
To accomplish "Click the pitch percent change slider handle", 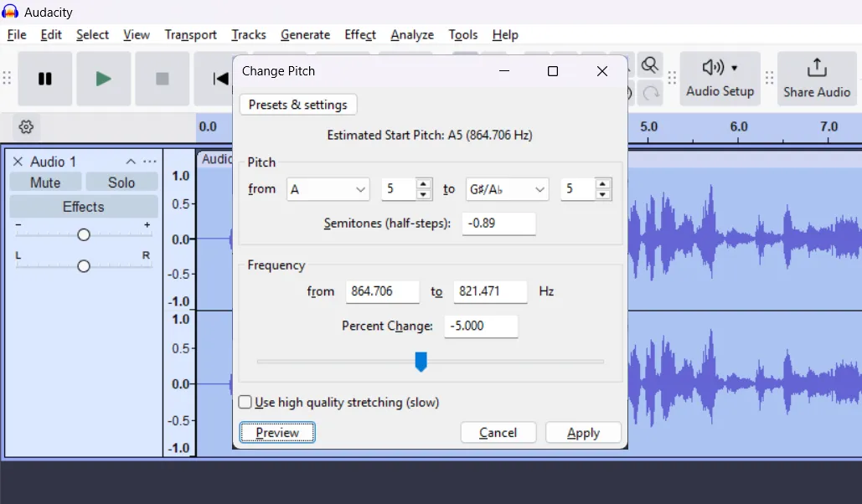I will (x=421, y=362).
